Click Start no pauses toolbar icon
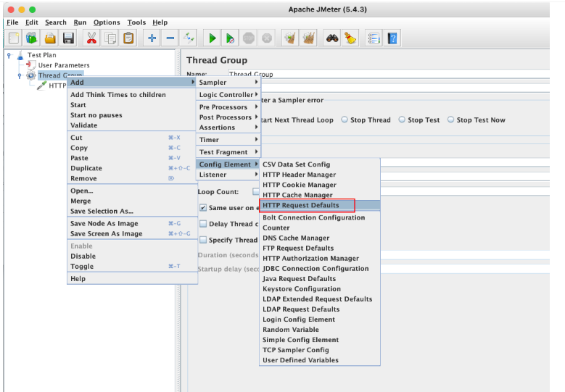This screenshot has height=392, width=565. pyautogui.click(x=230, y=38)
